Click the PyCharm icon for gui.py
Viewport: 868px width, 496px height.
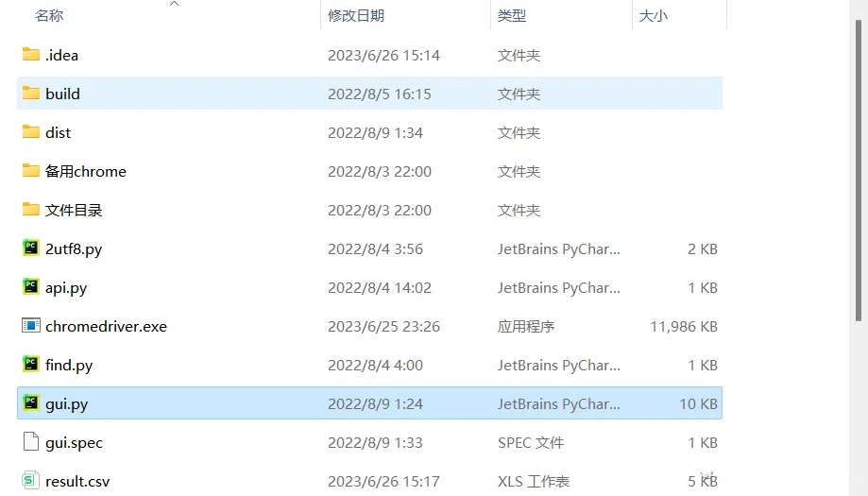coord(31,403)
